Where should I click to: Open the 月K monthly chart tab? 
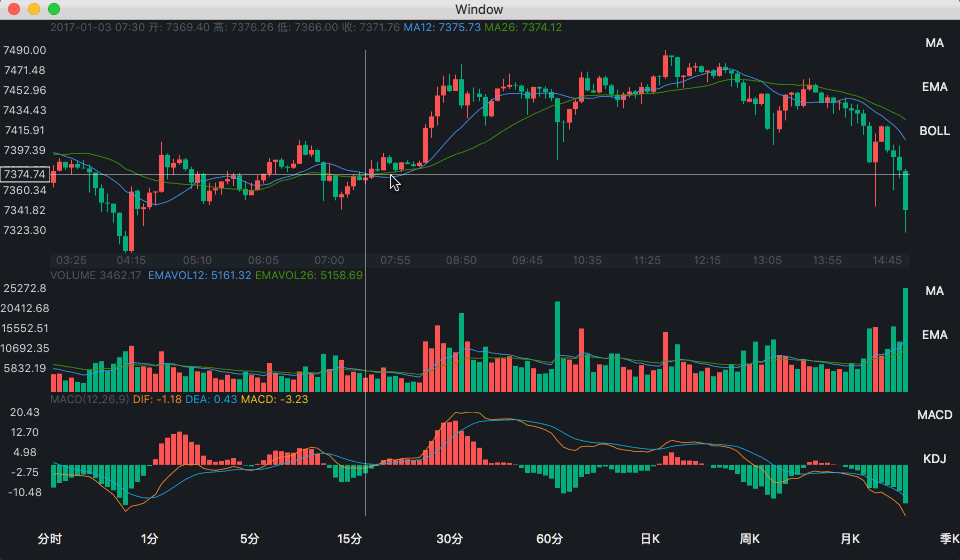pyautogui.click(x=849, y=539)
